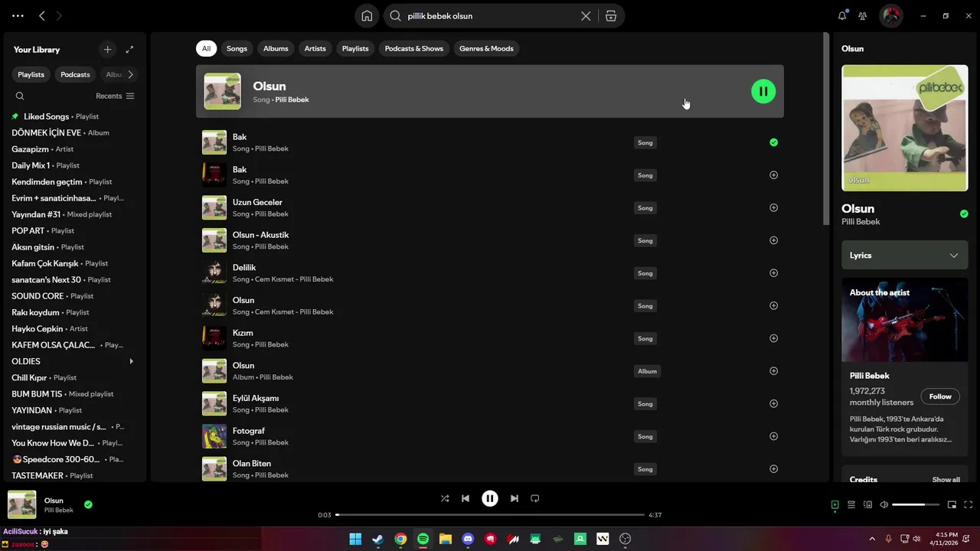Image resolution: width=980 pixels, height=551 pixels.
Task: Toggle the Now Playing view button
Action: pyautogui.click(x=835, y=504)
